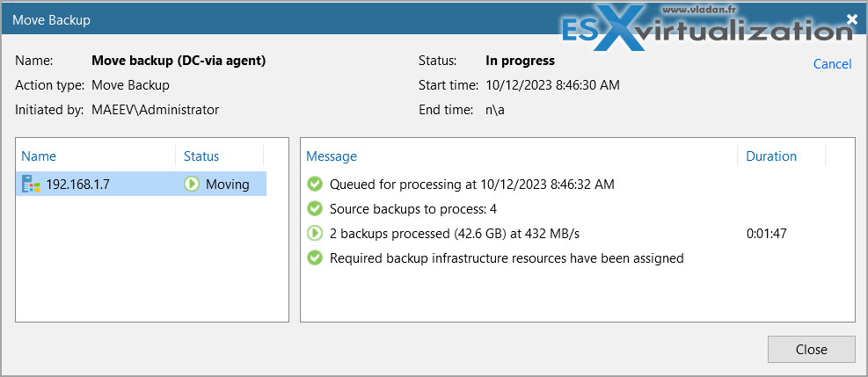Select the 2 backups processed message line
Screen dimensions: 868x377
(x=455, y=234)
